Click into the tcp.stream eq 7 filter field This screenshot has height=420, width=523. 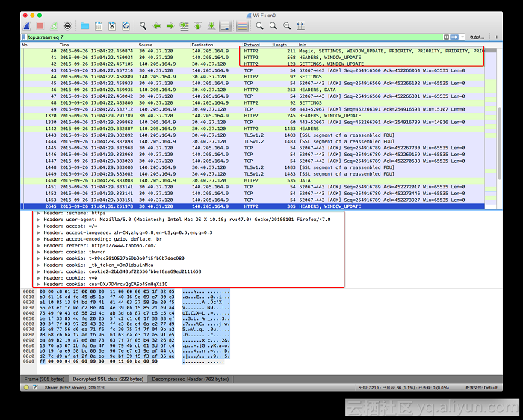(233, 37)
